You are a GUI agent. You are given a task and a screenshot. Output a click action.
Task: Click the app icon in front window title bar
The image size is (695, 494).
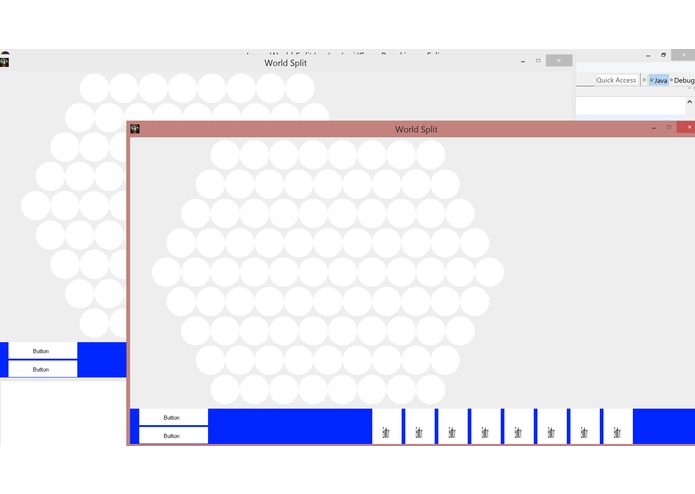(x=135, y=128)
